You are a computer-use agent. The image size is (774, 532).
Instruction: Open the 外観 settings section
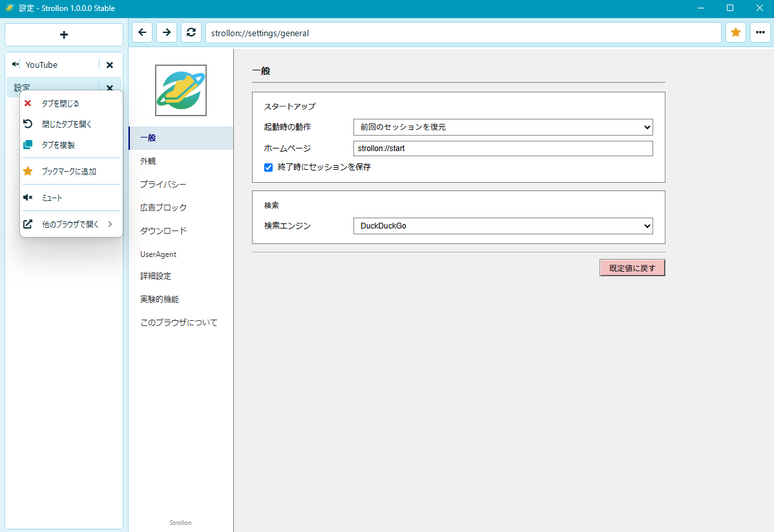(x=181, y=161)
